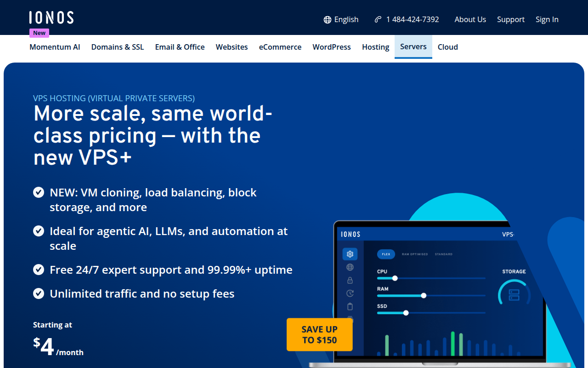
Task: Click the "Starting at" label
Action: point(52,325)
